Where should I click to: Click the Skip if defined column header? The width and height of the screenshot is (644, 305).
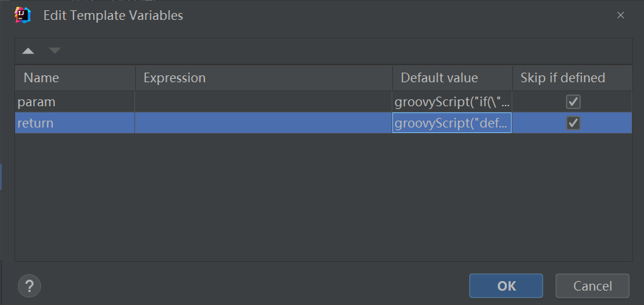point(572,77)
